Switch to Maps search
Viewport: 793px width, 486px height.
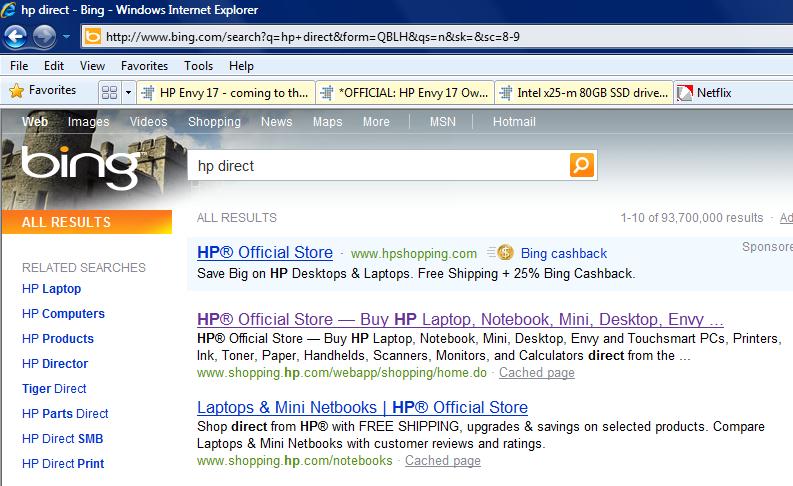[x=327, y=121]
